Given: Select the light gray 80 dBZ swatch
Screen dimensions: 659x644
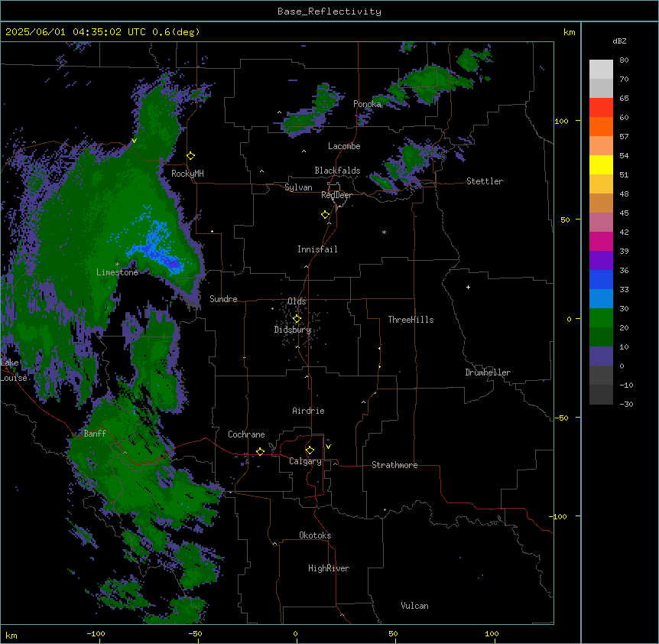Looking at the screenshot, I should [x=601, y=70].
